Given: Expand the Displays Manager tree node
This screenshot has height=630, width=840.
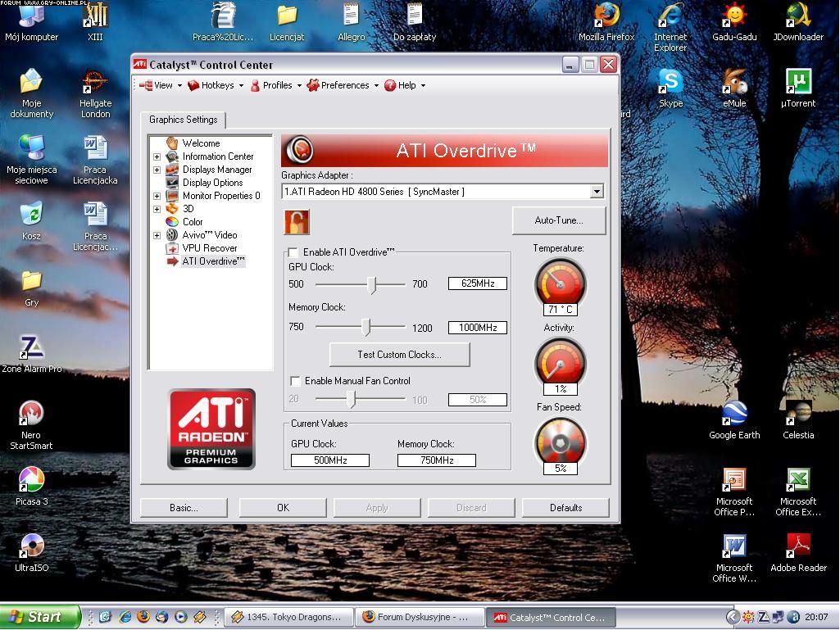Looking at the screenshot, I should click(x=157, y=170).
